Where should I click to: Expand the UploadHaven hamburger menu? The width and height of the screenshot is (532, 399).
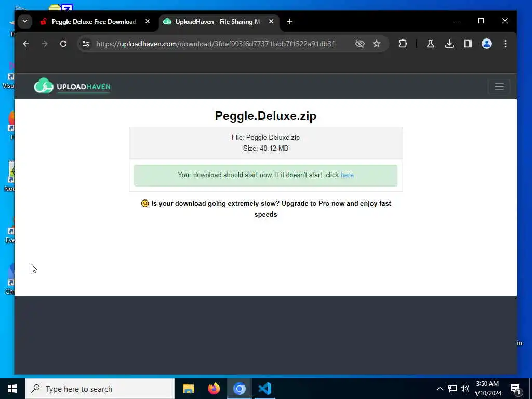(499, 87)
